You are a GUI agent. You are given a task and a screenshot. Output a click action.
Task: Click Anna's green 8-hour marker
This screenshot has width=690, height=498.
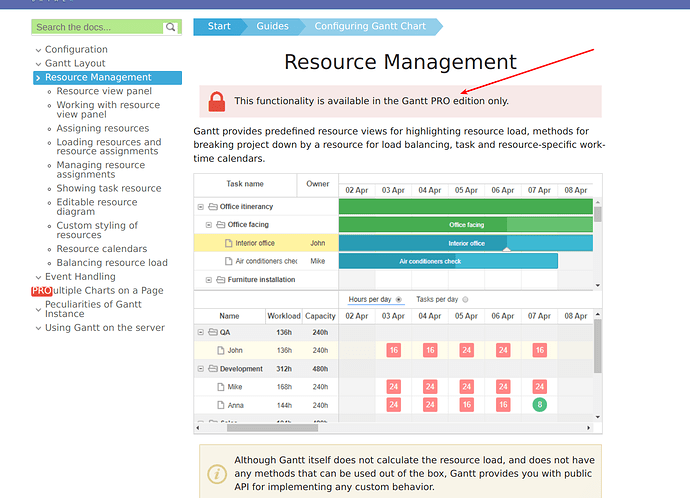(540, 405)
